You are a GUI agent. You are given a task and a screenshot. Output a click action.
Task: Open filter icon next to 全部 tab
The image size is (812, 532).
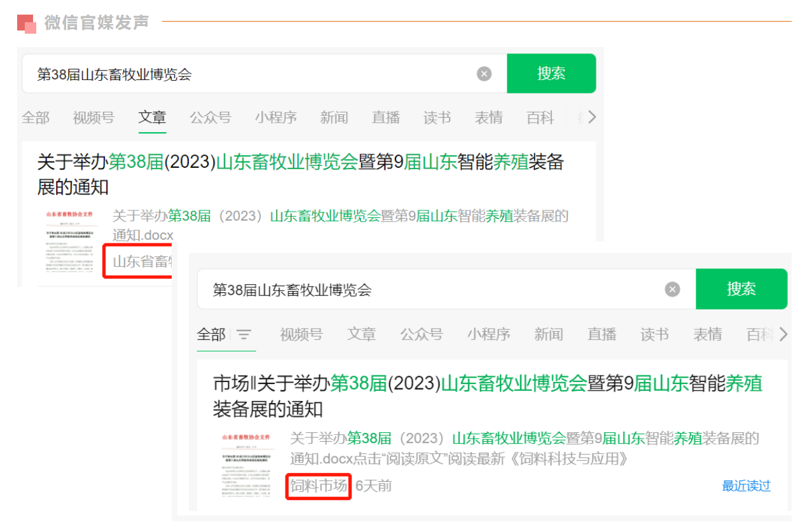244,335
